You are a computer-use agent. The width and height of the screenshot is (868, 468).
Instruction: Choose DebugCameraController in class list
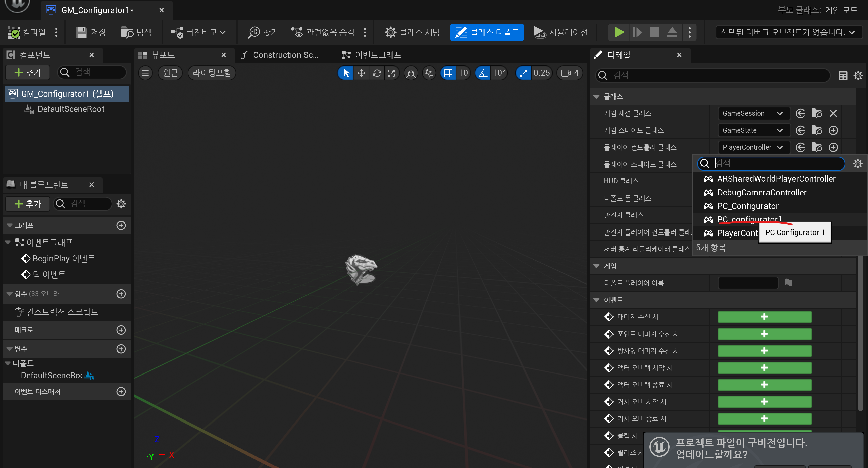pyautogui.click(x=779, y=193)
